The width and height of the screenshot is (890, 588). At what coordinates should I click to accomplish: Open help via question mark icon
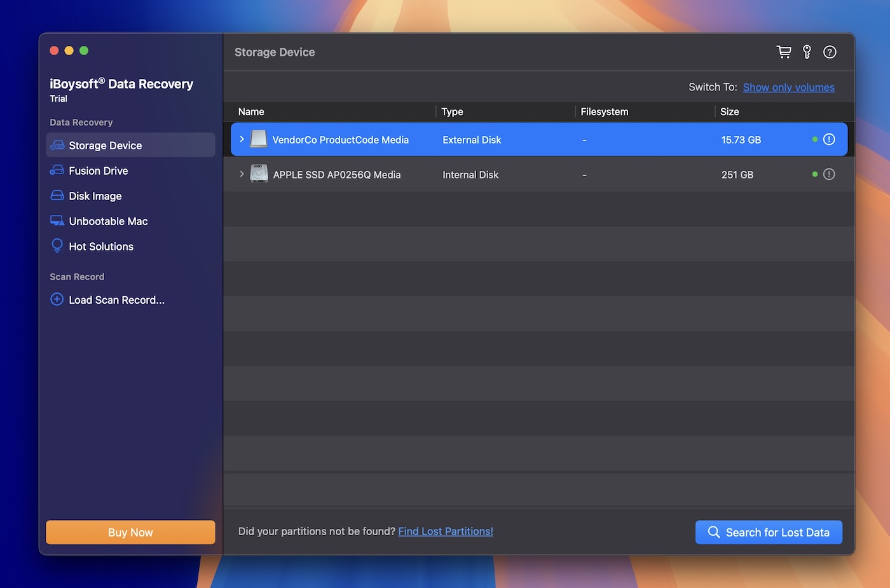[x=830, y=51]
